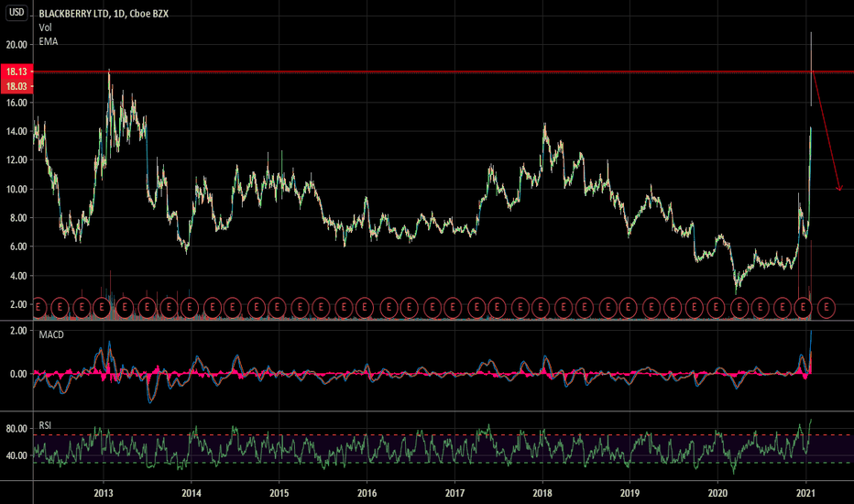This screenshot has height=504, width=854.
Task: Click the 4.00 price axis label
Action: click(18, 276)
